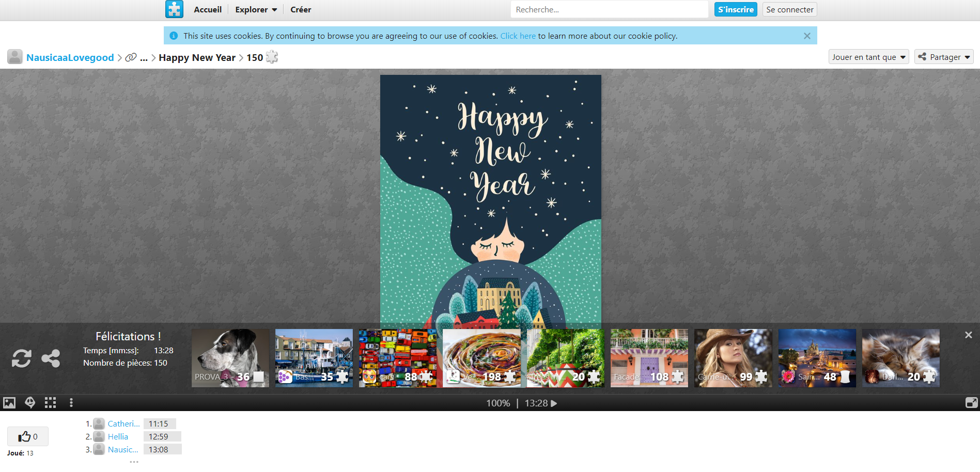Click the 'Joué: 13' play count
This screenshot has height=472, width=980.
[20, 453]
